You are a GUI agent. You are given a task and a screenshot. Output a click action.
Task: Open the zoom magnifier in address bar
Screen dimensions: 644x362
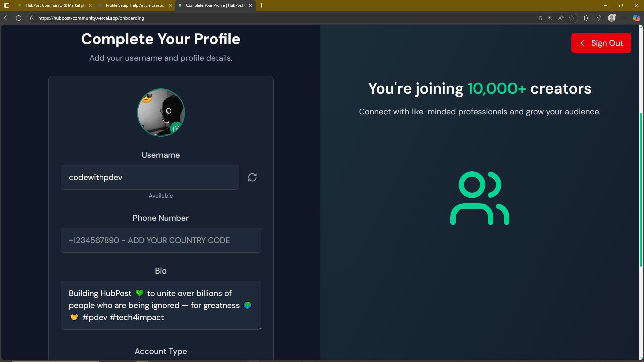[550, 18]
